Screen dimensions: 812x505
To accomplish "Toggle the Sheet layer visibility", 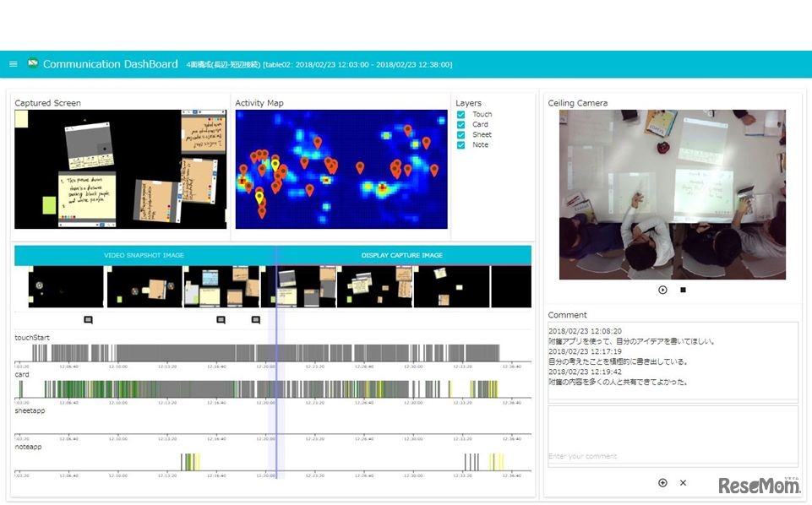I will pyautogui.click(x=461, y=134).
